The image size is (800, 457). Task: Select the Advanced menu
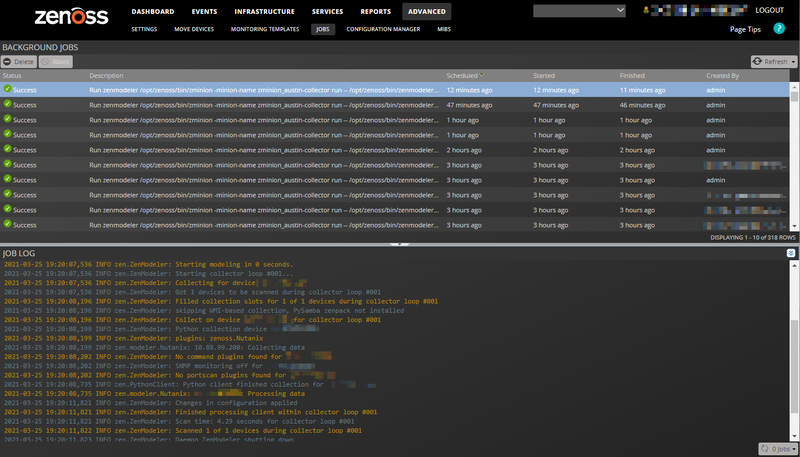click(x=427, y=11)
